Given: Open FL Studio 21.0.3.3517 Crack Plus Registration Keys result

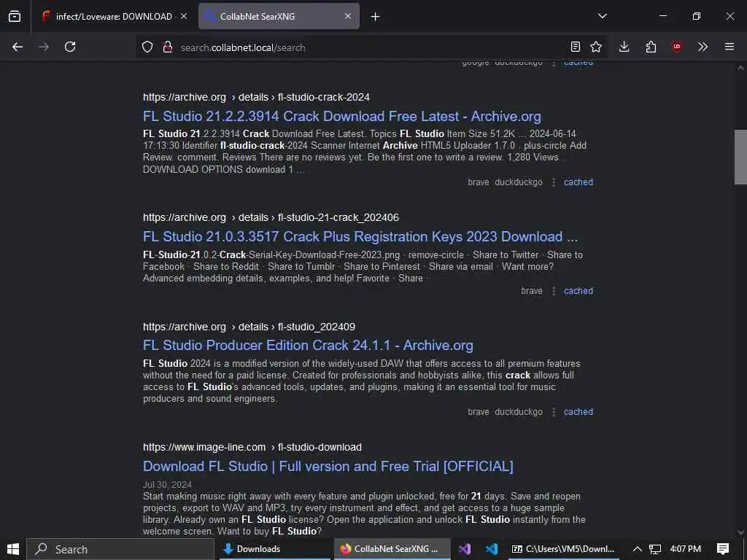Looking at the screenshot, I should [360, 237].
